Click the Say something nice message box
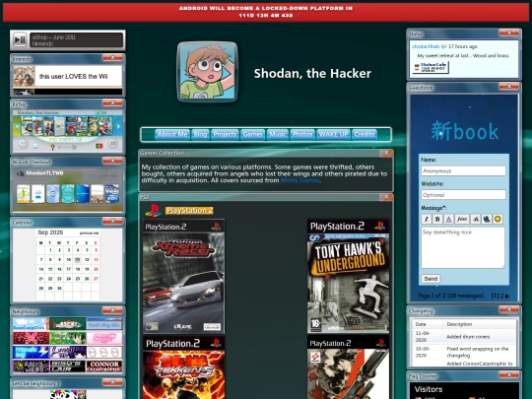The height and width of the screenshot is (399, 532). pos(463,247)
